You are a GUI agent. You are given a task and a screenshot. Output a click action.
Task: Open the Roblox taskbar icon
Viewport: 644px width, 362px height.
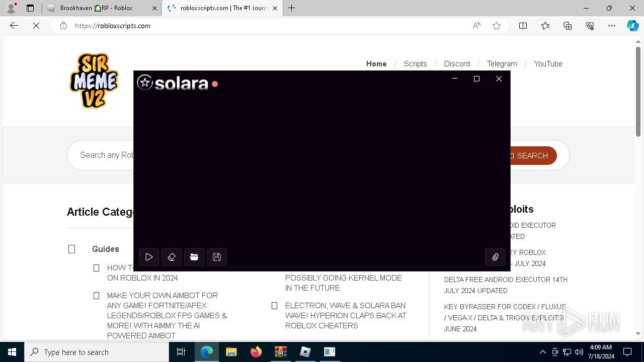[305, 352]
